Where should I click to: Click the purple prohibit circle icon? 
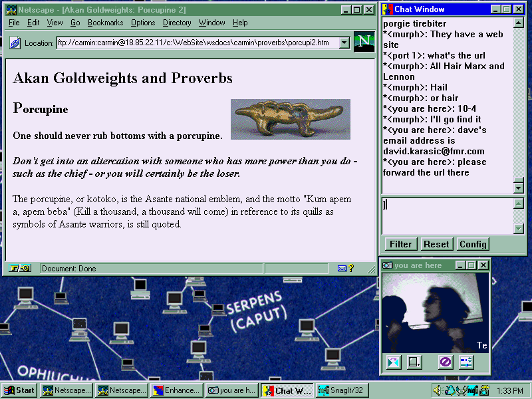pos(445,362)
